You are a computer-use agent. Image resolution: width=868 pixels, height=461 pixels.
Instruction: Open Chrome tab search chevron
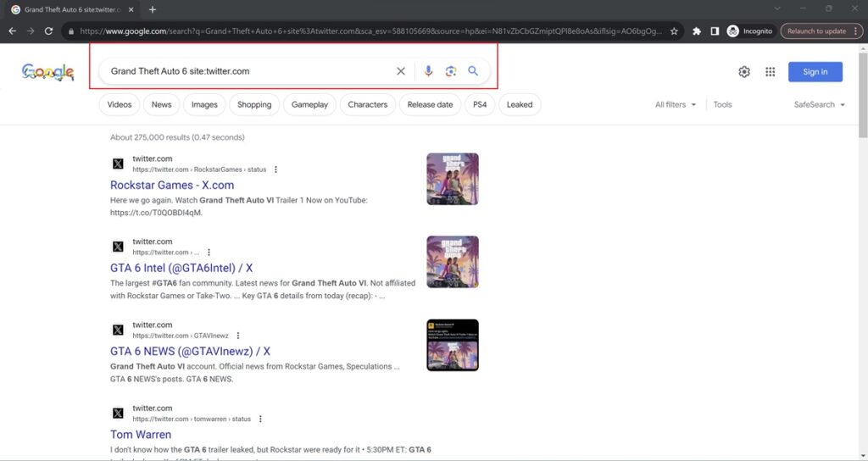[x=777, y=8]
